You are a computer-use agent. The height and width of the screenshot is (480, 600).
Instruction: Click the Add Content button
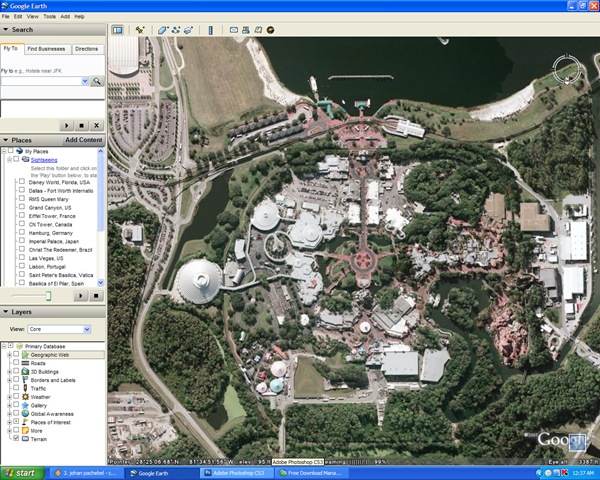[83, 140]
